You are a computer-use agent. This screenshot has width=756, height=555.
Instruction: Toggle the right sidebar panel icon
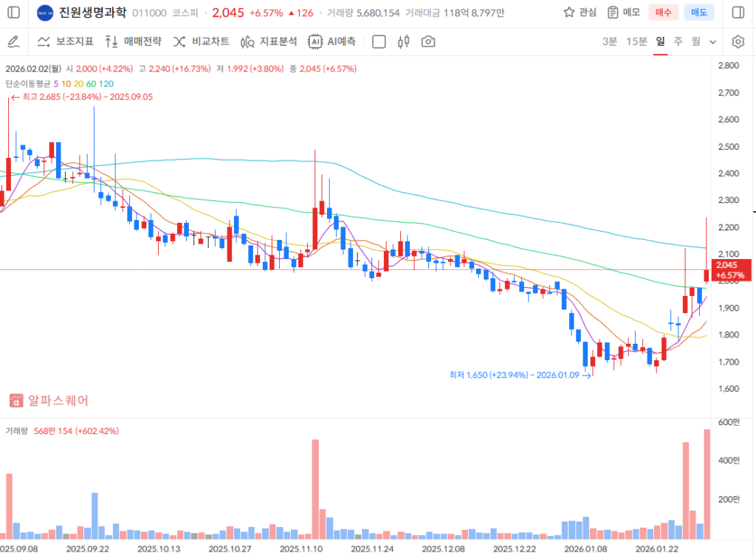tap(738, 13)
